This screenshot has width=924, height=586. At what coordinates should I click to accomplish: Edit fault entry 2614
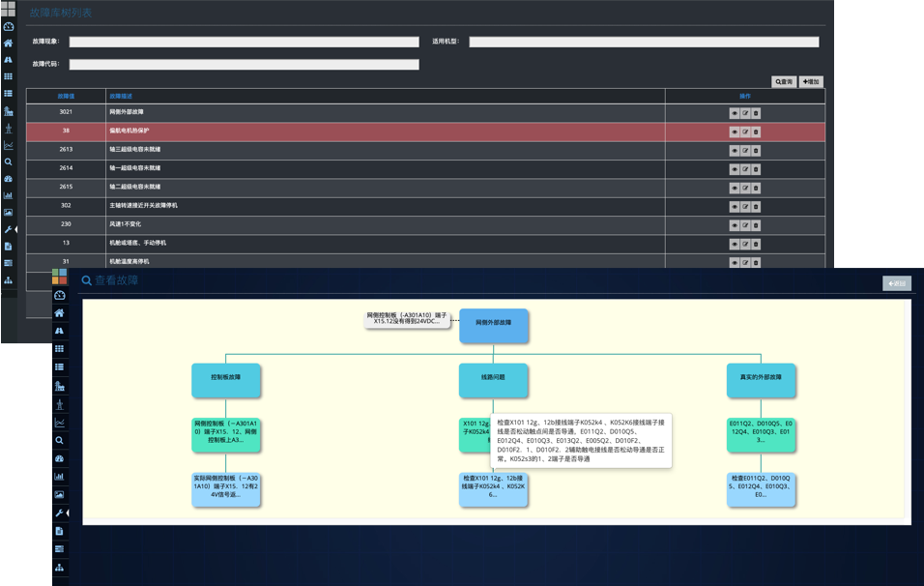(745, 169)
